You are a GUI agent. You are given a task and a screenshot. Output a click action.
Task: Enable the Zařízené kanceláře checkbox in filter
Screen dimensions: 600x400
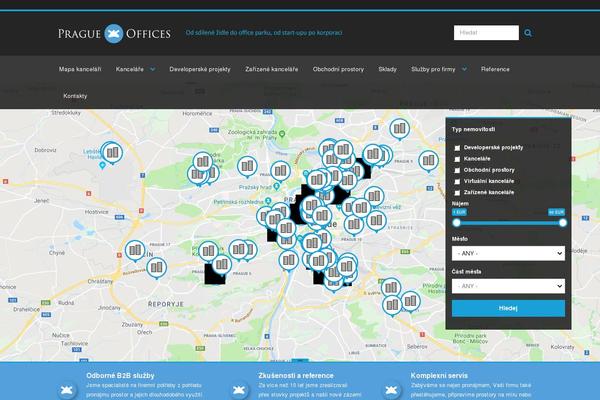coord(457,193)
